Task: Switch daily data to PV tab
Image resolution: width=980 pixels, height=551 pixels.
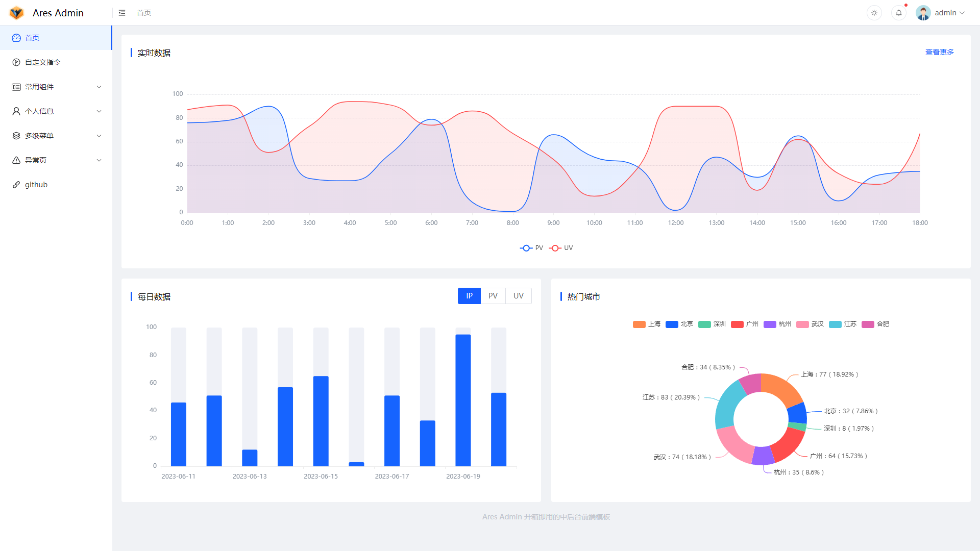Action: 493,296
